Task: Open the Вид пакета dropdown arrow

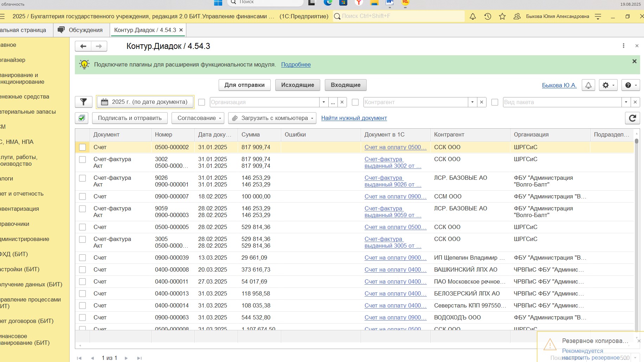Action: click(x=626, y=102)
